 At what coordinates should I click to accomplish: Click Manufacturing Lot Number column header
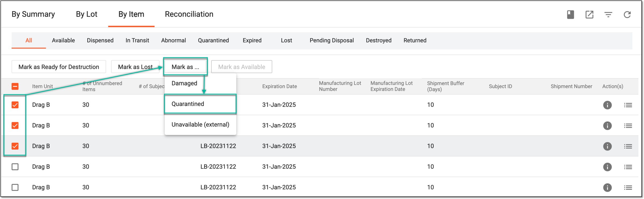340,86
